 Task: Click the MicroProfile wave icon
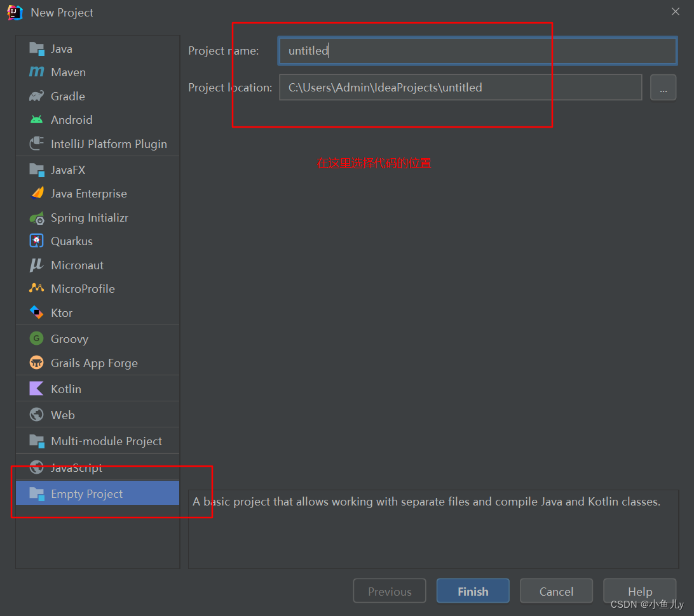37,288
